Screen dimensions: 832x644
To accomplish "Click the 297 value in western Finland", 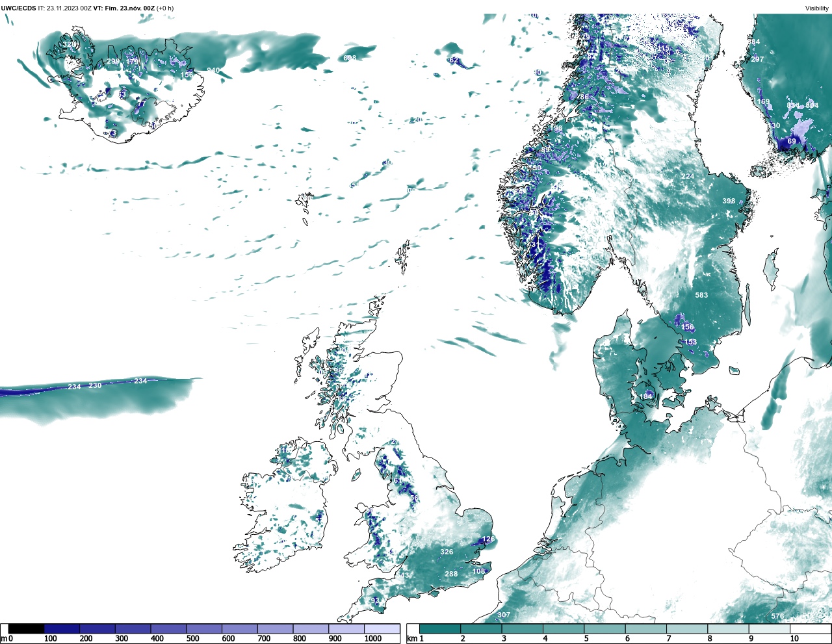I will (757, 59).
